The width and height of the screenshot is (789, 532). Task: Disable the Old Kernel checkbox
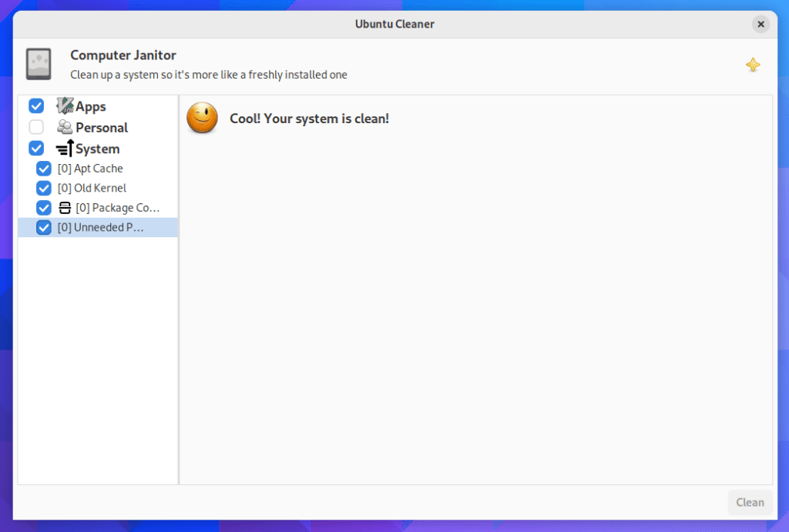(x=43, y=187)
